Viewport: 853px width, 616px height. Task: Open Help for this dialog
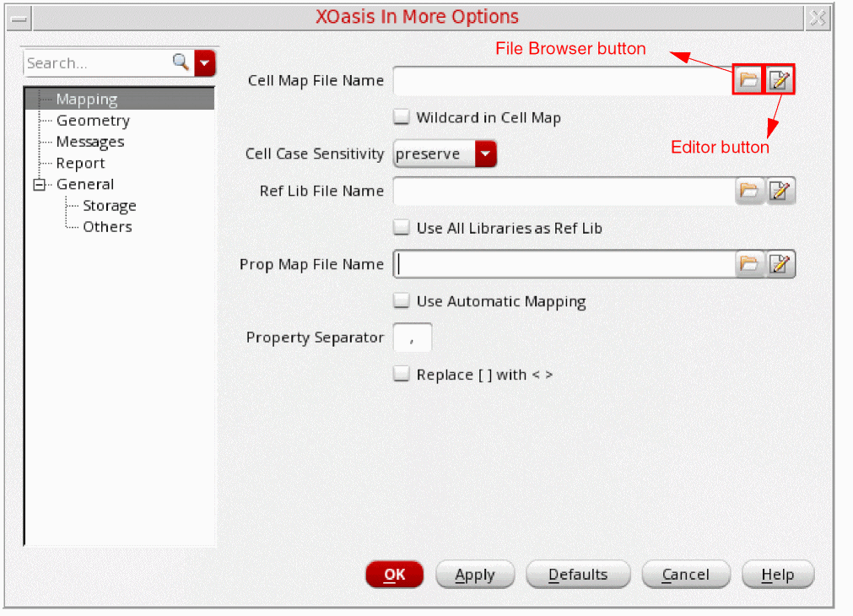tap(777, 574)
